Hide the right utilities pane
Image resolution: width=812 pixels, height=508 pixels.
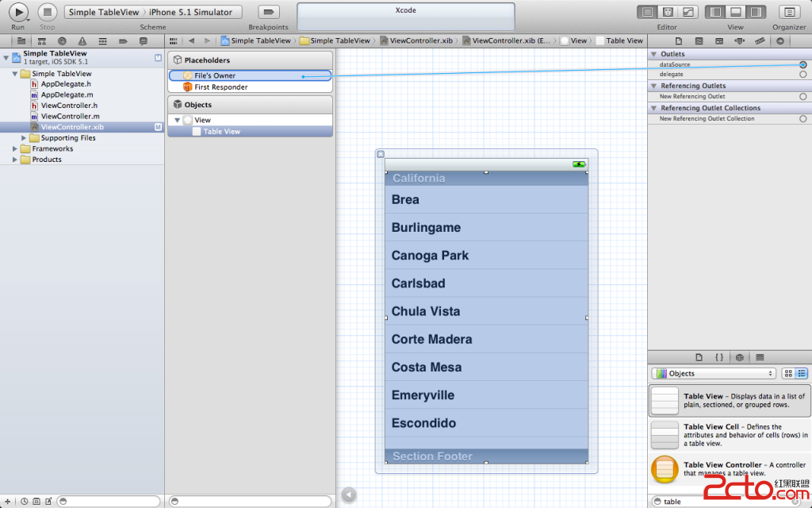(756, 12)
